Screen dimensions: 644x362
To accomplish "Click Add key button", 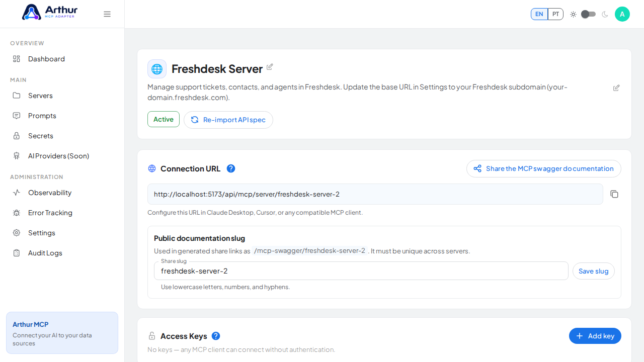I will tap(595, 336).
